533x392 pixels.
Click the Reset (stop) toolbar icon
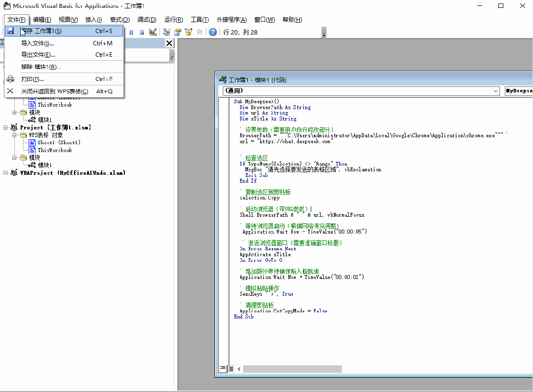pyautogui.click(x=142, y=32)
